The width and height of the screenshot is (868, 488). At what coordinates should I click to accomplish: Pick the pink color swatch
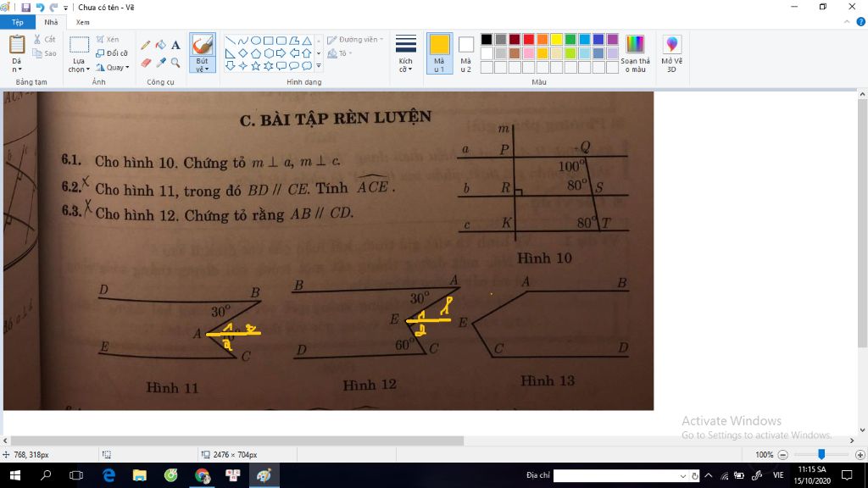(529, 53)
